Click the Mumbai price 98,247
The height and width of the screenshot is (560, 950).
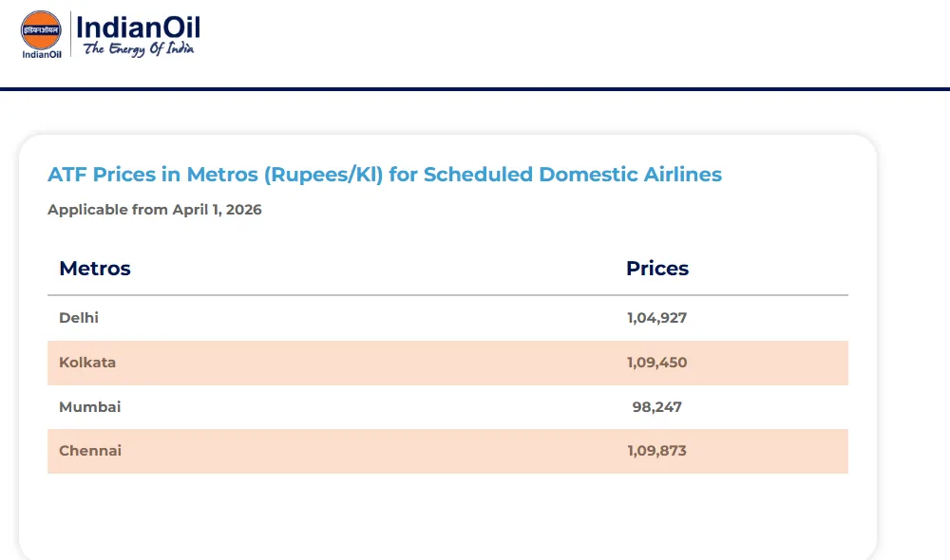tap(656, 407)
